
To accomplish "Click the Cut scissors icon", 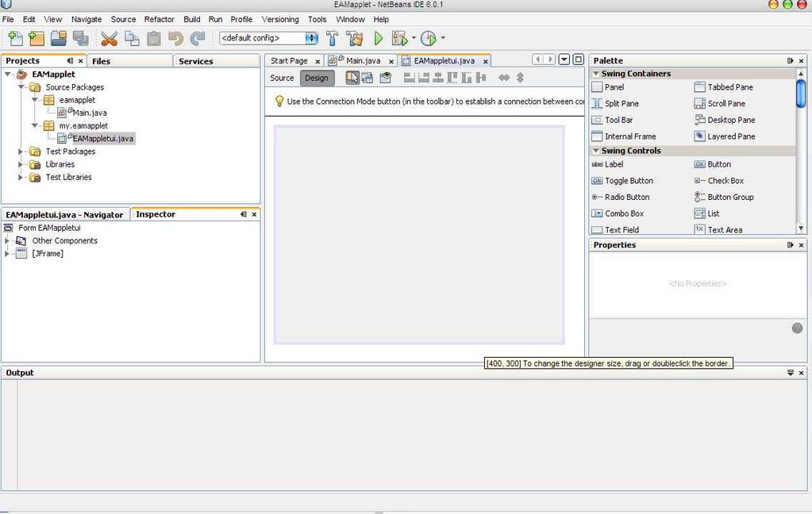I will click(109, 38).
